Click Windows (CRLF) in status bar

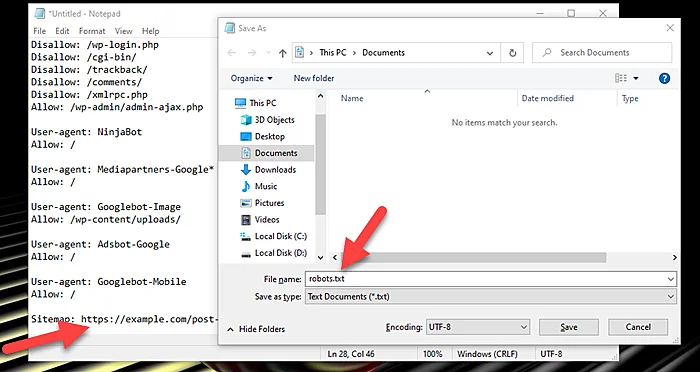click(x=487, y=354)
